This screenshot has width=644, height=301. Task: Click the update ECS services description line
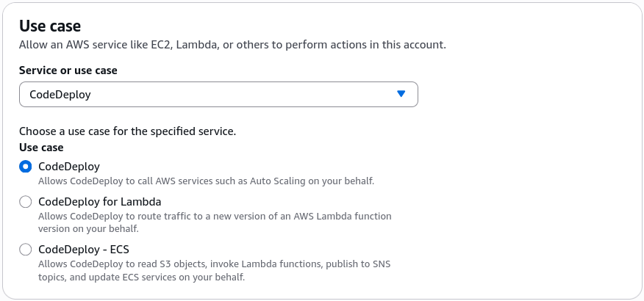pyautogui.click(x=142, y=278)
